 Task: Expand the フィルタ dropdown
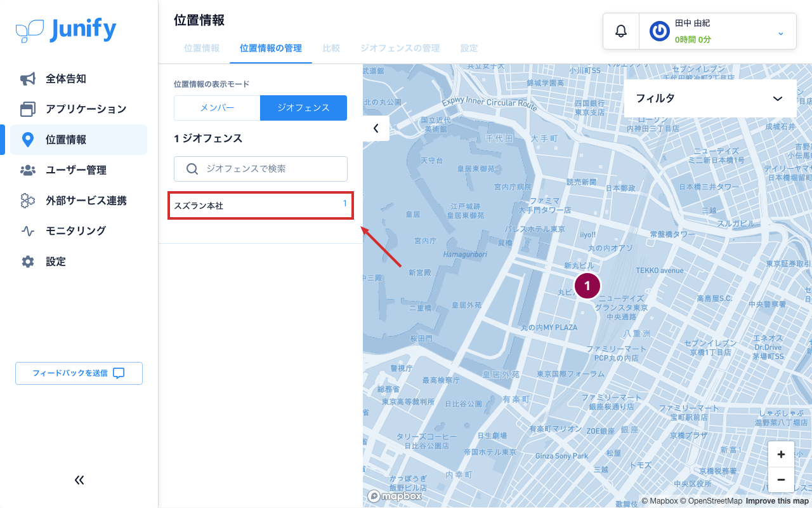pos(710,98)
